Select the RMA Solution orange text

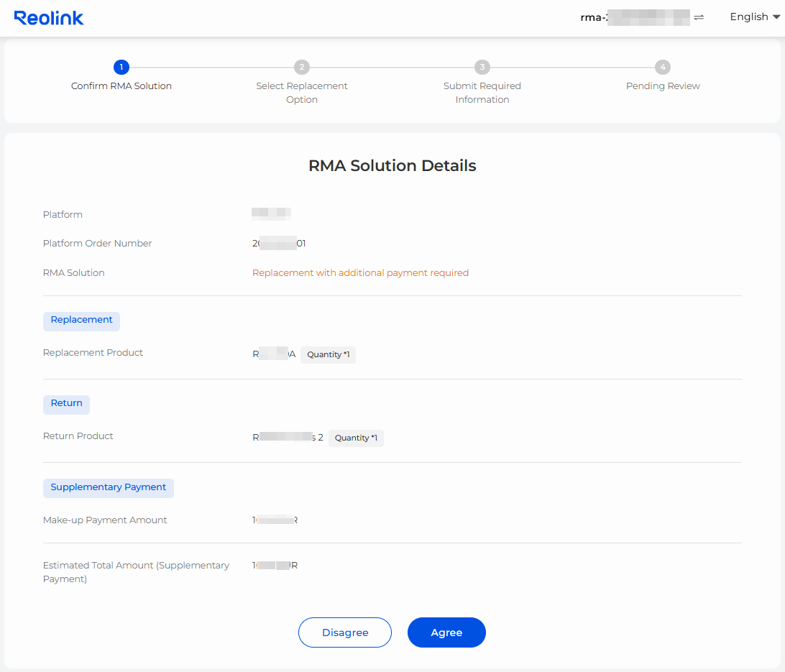[x=360, y=272]
